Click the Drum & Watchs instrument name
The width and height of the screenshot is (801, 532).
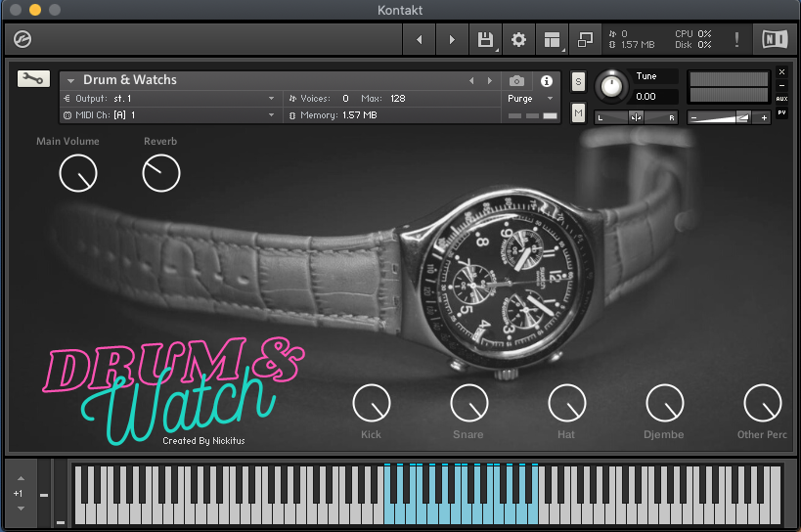[130, 79]
